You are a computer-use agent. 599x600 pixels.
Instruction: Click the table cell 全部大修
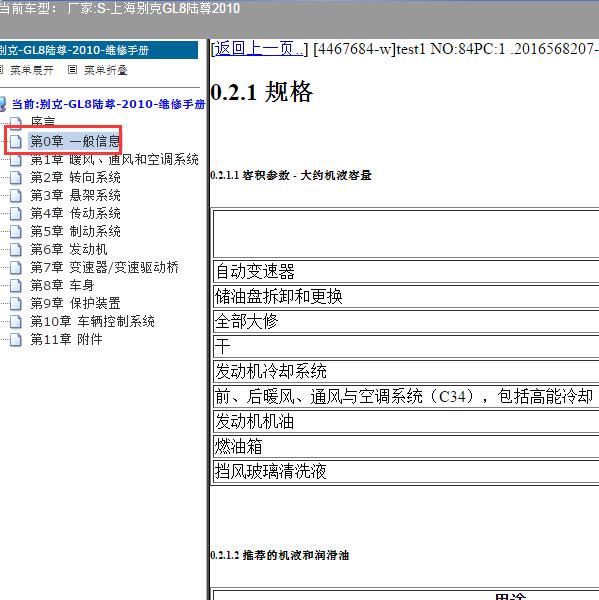(x=406, y=321)
